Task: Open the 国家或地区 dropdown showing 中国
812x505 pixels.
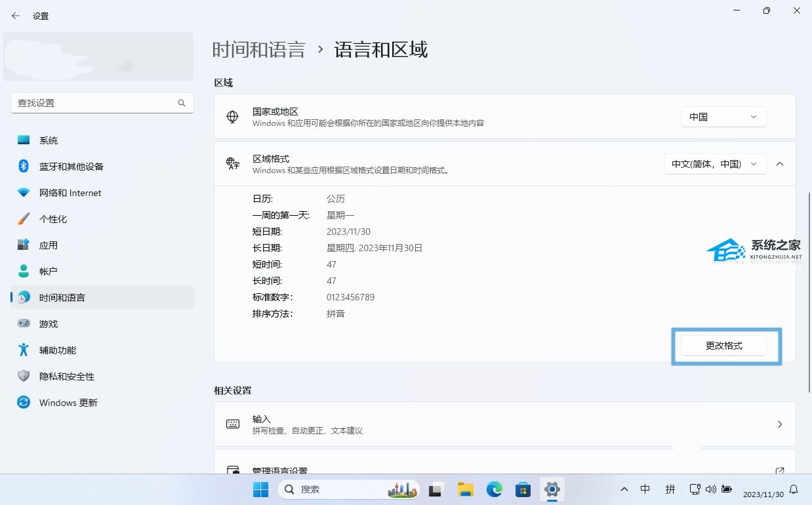Action: click(723, 117)
